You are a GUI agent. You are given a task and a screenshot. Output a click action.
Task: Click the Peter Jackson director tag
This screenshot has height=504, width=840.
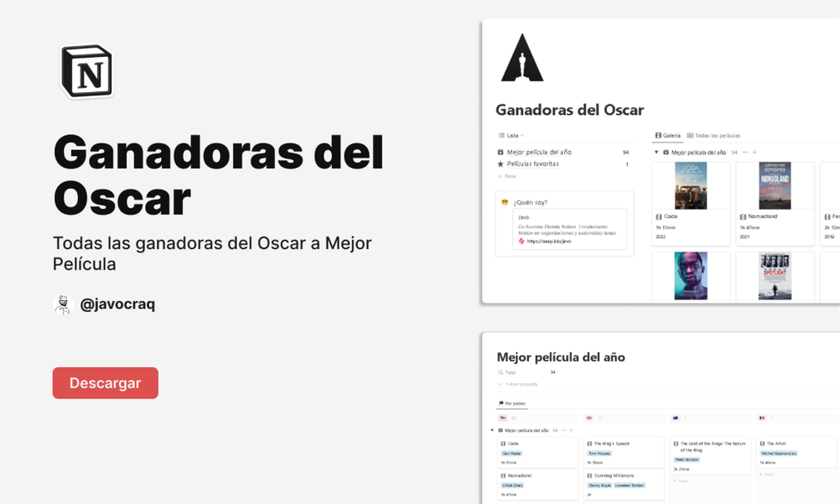687,460
